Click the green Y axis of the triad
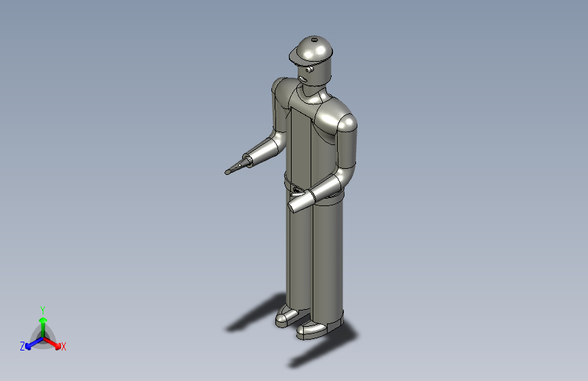 pyautogui.click(x=43, y=327)
